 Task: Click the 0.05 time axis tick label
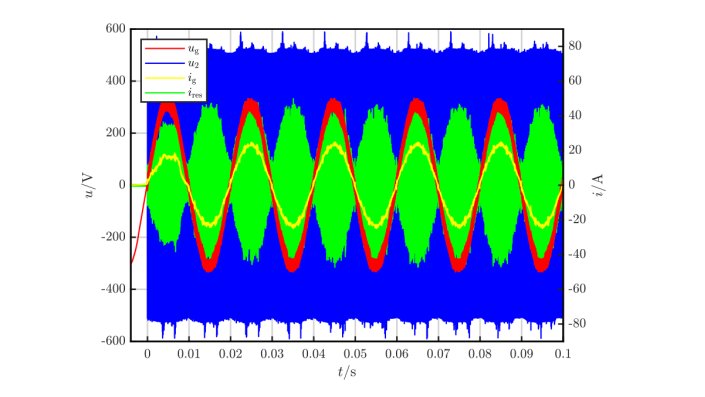click(x=355, y=354)
